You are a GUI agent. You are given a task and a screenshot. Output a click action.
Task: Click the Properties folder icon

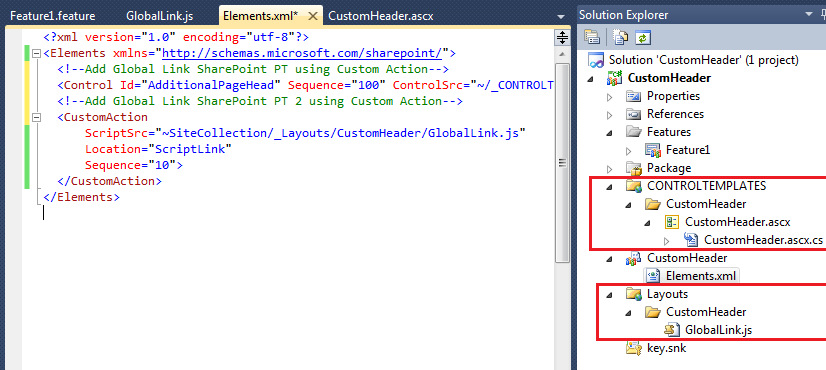coord(633,96)
